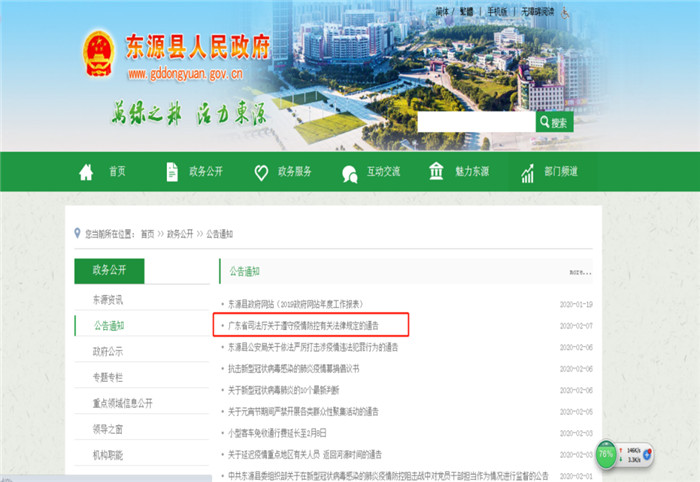Select the green 政务公开 sidebar header tab
The image size is (700, 482).
[109, 270]
